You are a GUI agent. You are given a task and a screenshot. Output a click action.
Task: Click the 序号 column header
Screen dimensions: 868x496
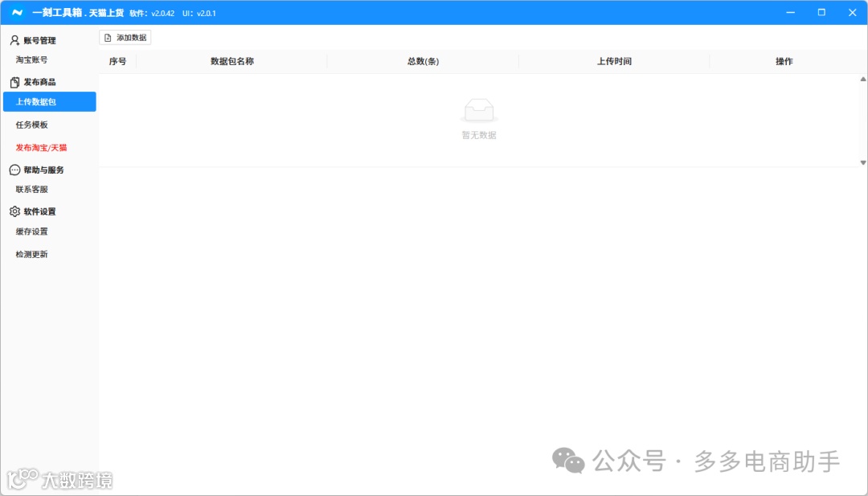[117, 61]
